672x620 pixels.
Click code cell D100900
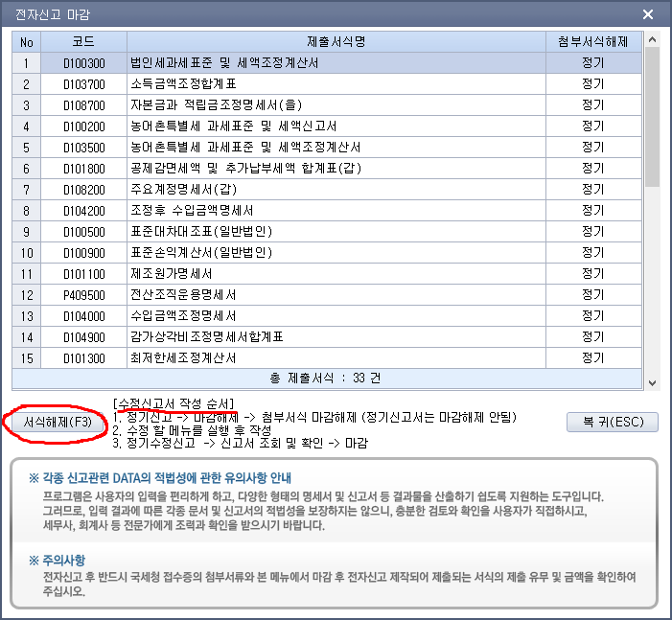coord(84,253)
